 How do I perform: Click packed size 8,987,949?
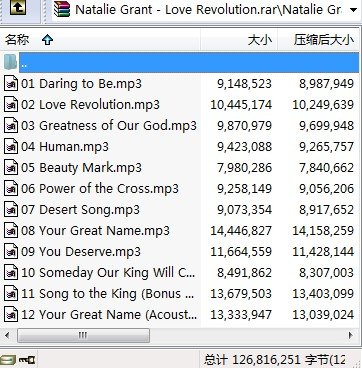(326, 84)
